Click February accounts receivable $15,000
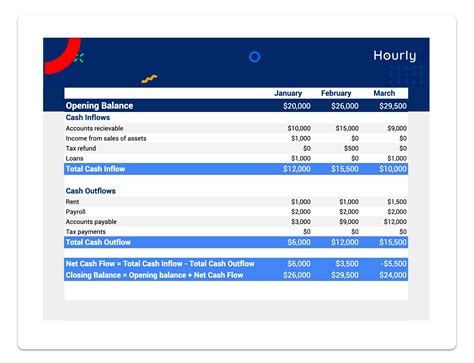The height and width of the screenshot is (363, 474). [x=347, y=128]
